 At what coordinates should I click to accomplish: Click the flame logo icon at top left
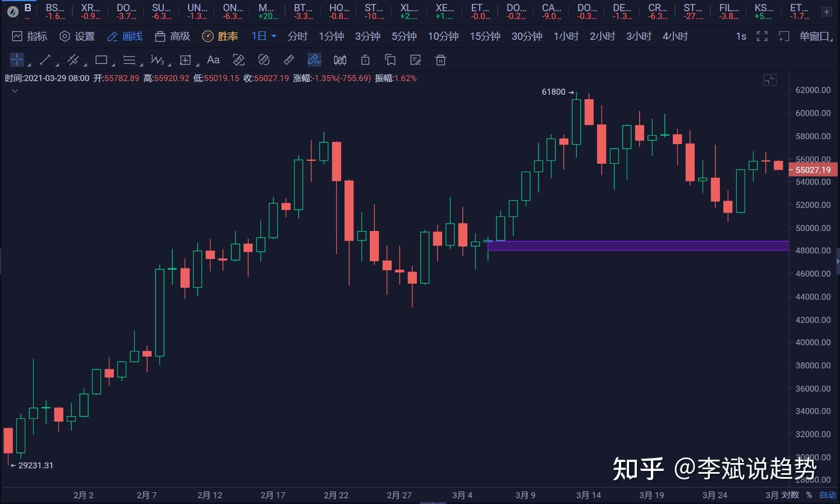pos(12,11)
